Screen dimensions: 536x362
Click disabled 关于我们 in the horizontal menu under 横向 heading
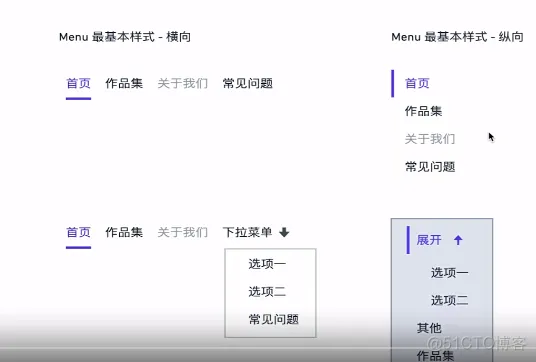tap(183, 83)
